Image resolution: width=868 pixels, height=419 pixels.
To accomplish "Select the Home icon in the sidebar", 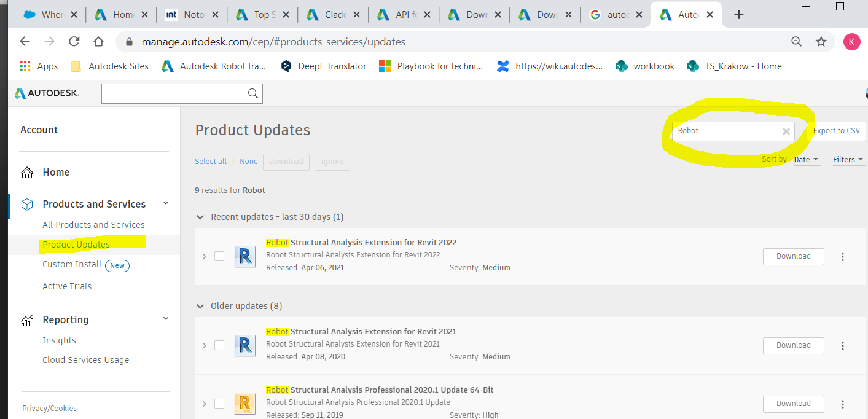I will [27, 172].
